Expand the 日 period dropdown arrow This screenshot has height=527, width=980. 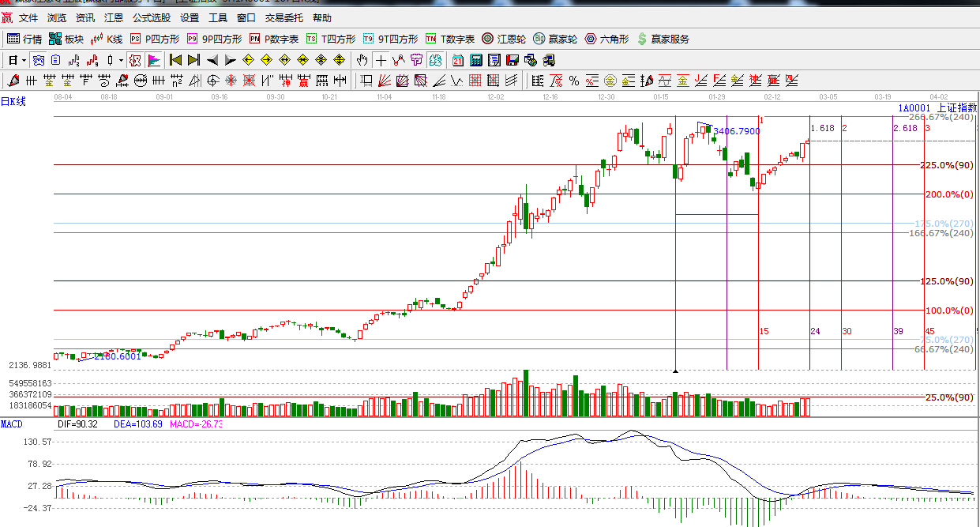click(24, 60)
